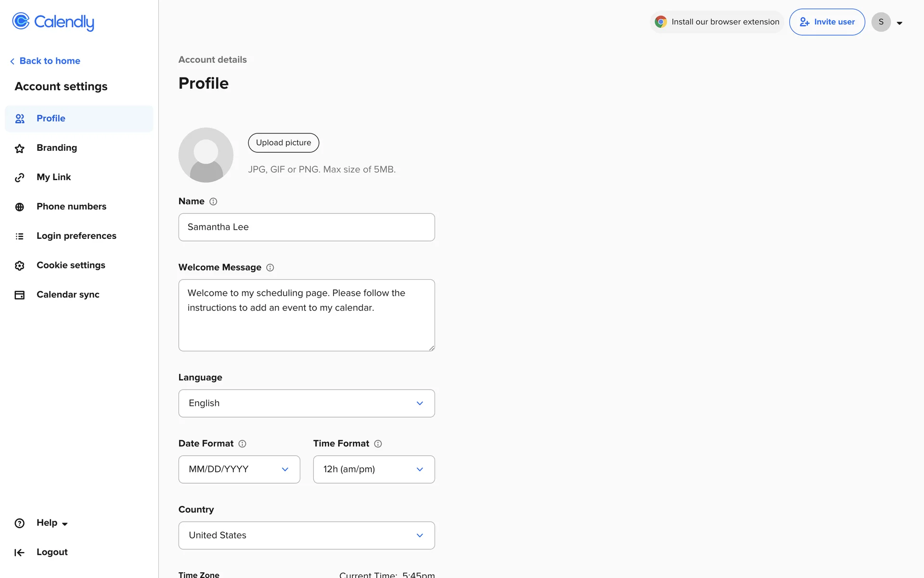Image resolution: width=924 pixels, height=578 pixels.
Task: Open the Language dropdown
Action: 307,404
